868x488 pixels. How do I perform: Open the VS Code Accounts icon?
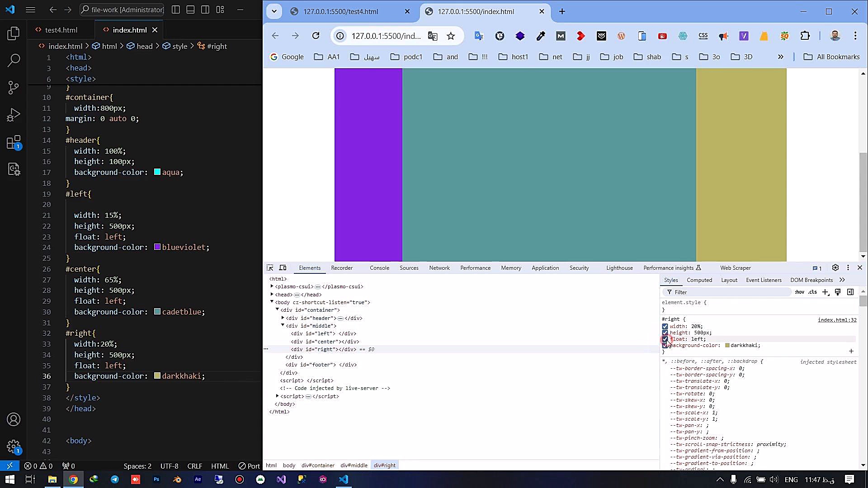coord(14,419)
